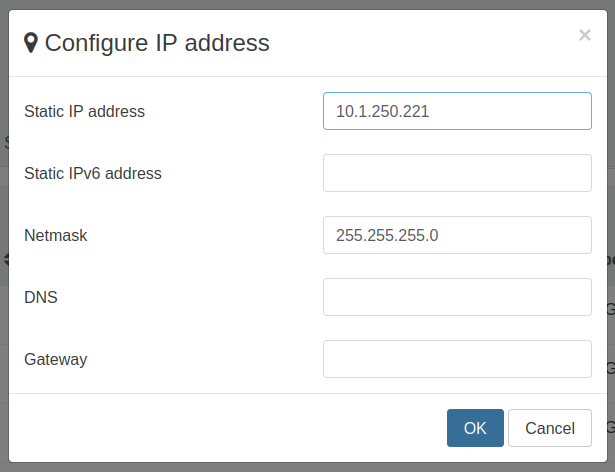Click the sort arrow icon behind dialog's left edge
Viewport: 615px width, 472px height.
pos(4,260)
